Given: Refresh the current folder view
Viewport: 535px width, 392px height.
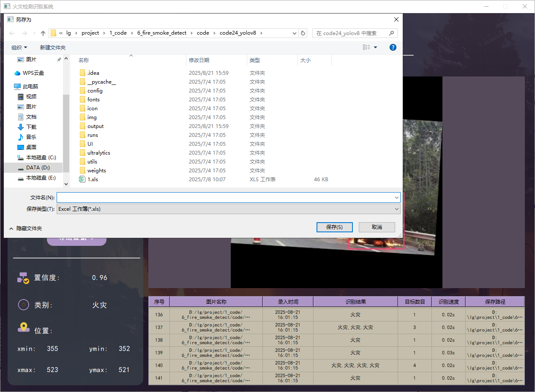Looking at the screenshot, I should (303, 33).
